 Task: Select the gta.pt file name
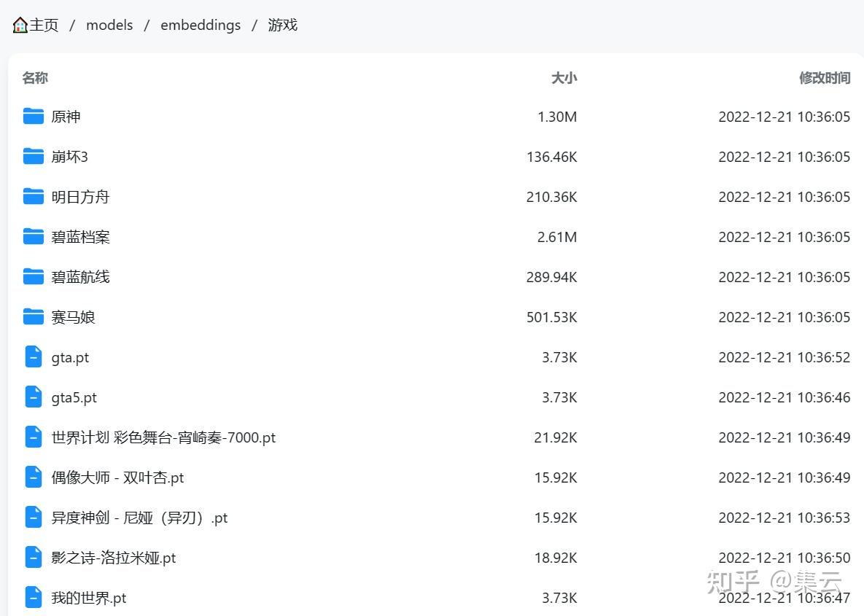[x=70, y=358]
